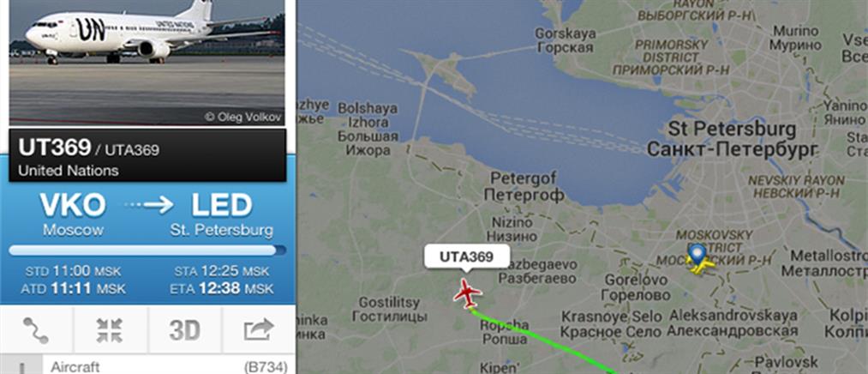Select VKO Moscow departure airport
This screenshot has height=374, width=868.
[x=73, y=214]
